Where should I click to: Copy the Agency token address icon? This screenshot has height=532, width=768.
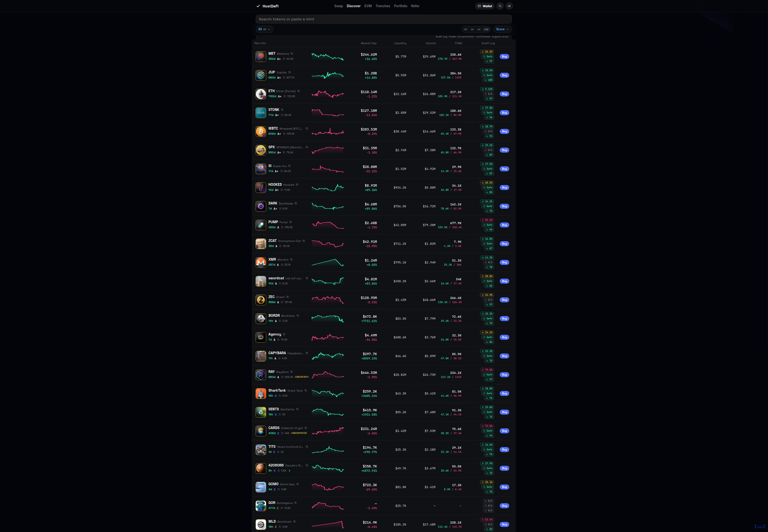284,334
